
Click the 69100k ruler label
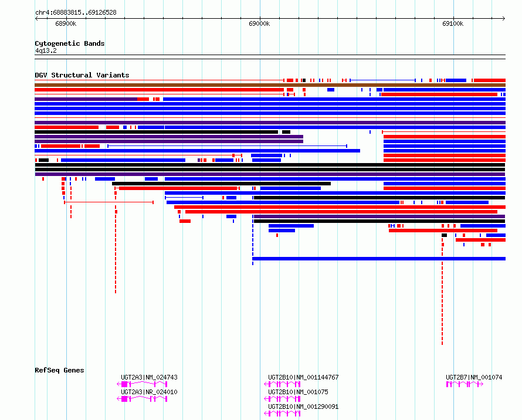point(453,23)
